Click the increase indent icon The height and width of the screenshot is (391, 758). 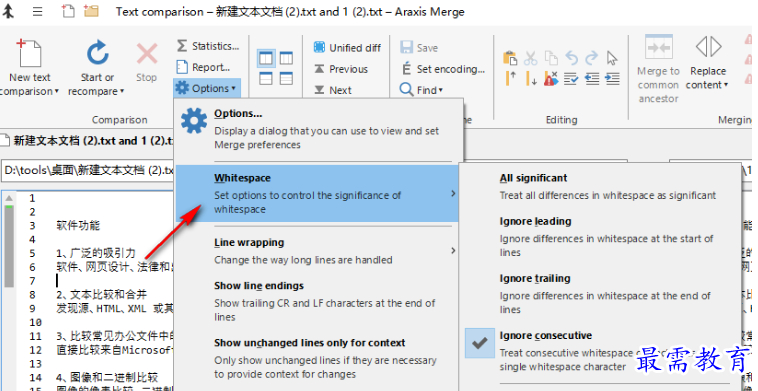[612, 78]
